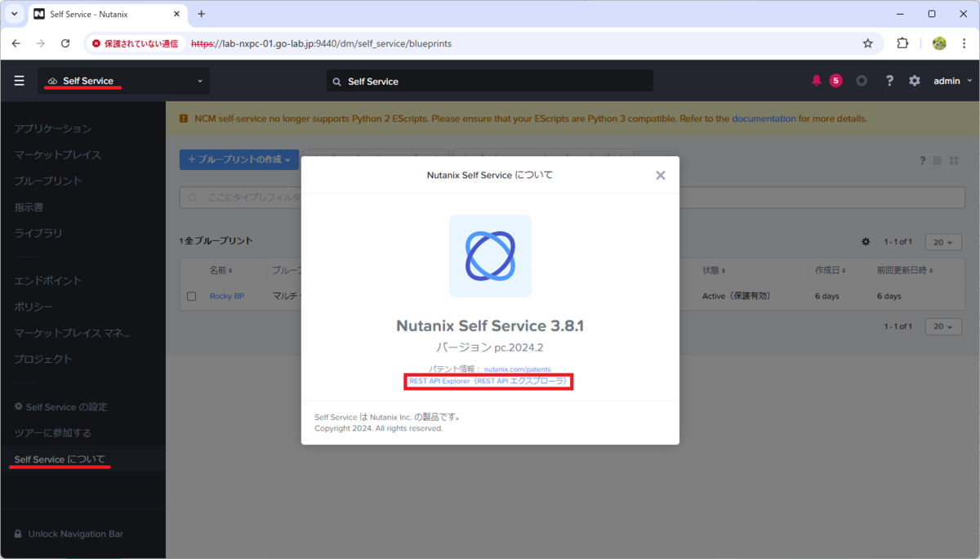Open the tasks circle icon in header

(x=862, y=81)
